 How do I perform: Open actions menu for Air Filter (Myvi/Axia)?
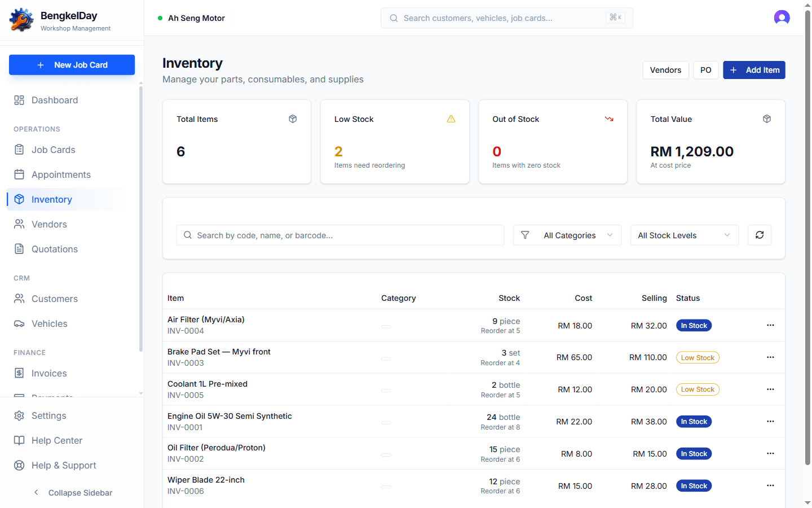pos(770,325)
